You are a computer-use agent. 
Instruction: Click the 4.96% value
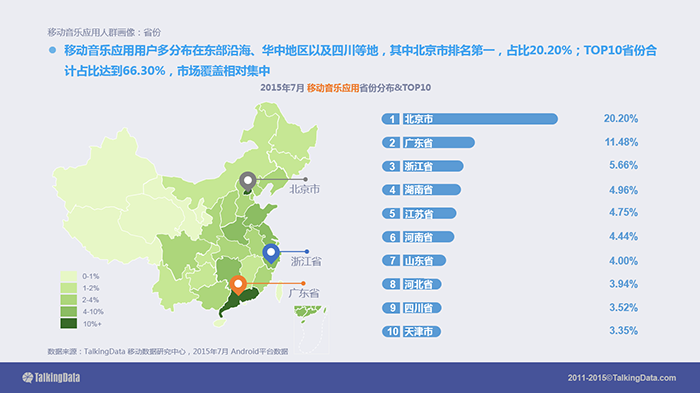[623, 190]
